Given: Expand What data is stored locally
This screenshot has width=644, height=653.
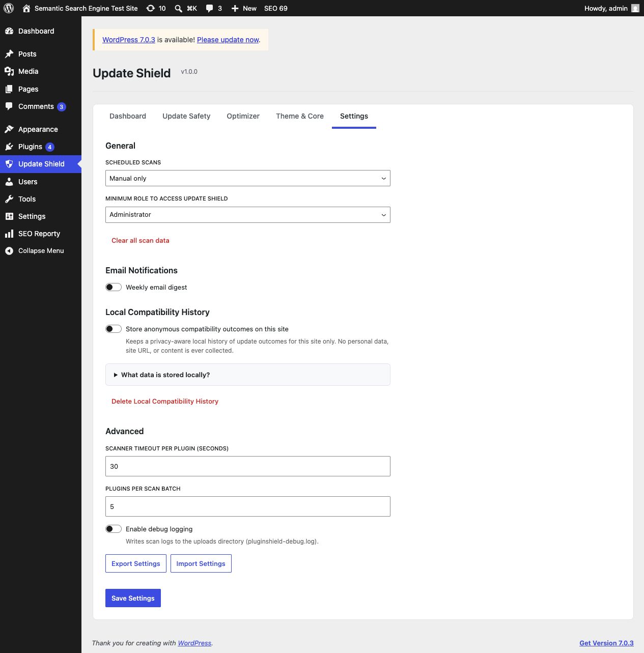Looking at the screenshot, I should click(248, 375).
